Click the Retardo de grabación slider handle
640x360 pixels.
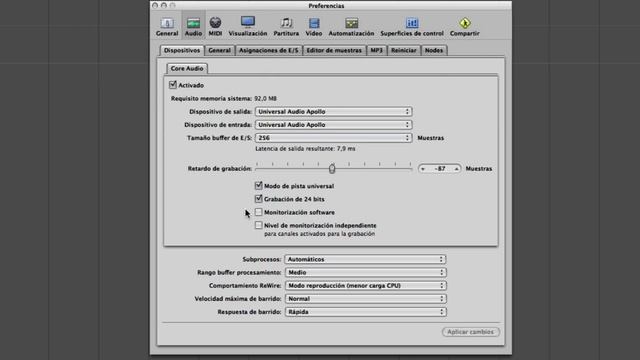332,168
